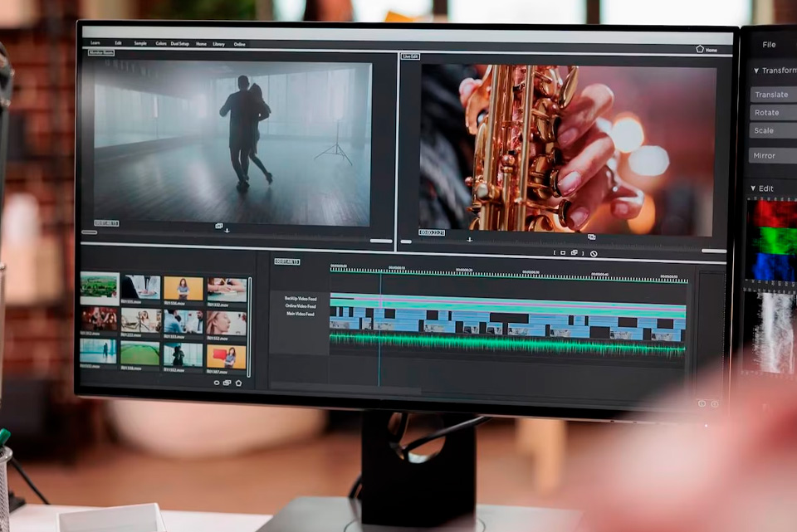Screen dimensions: 797x532
Task: Select the woman with crossed arms on yellow thumbnail
Action: (x=183, y=288)
